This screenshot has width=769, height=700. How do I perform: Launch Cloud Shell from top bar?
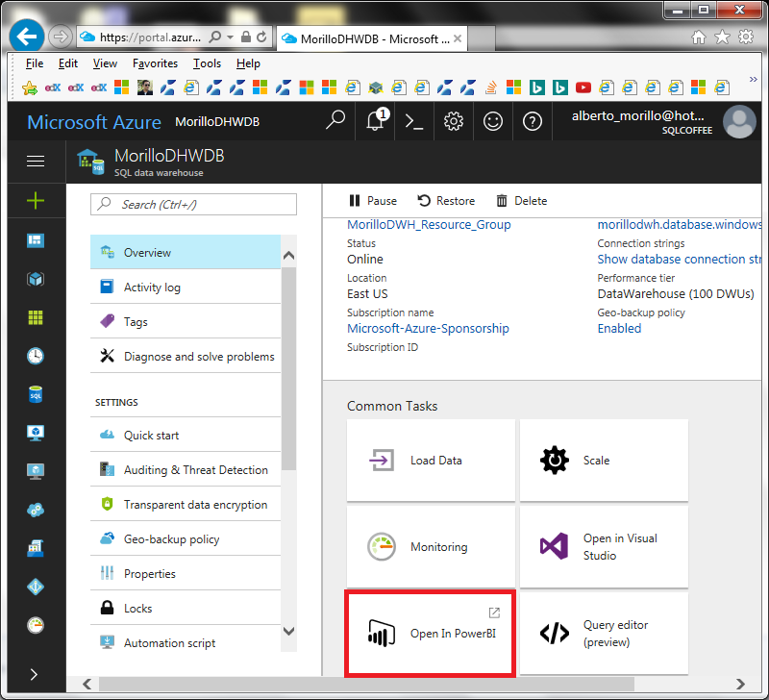414,121
